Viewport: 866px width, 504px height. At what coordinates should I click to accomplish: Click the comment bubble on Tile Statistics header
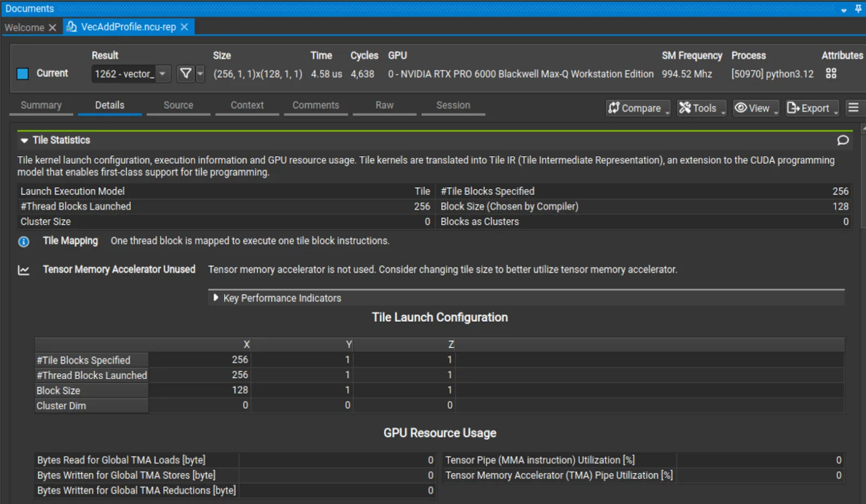coord(842,140)
